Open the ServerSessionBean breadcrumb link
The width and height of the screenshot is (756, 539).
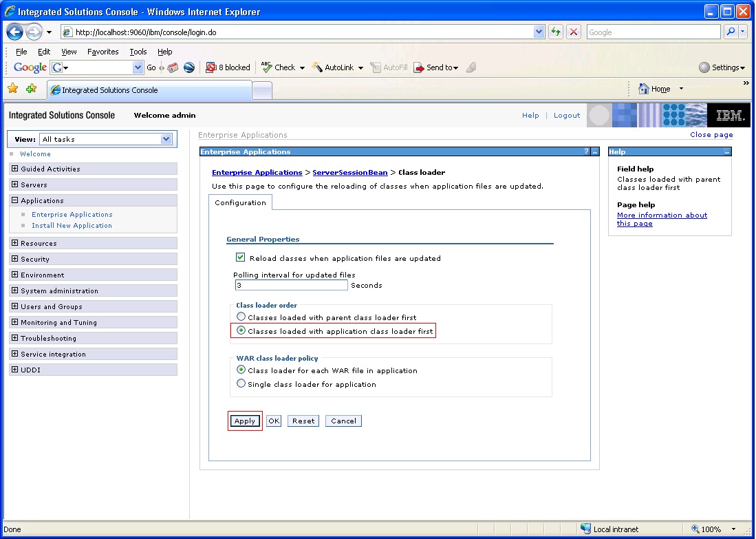coord(350,172)
